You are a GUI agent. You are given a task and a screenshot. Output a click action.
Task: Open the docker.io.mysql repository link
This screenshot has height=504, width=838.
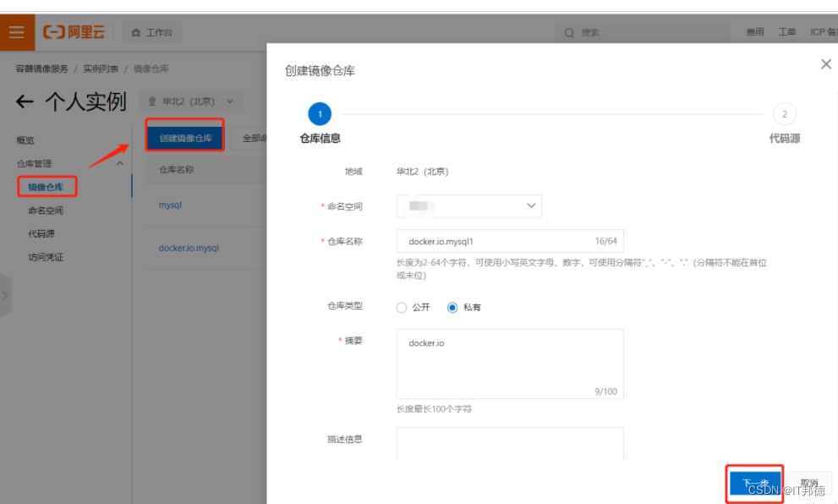189,249
